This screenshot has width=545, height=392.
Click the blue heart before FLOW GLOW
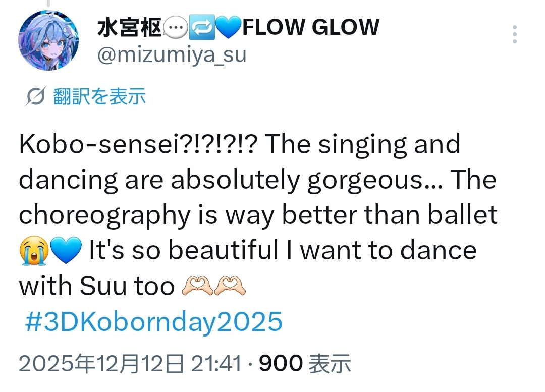point(229,28)
